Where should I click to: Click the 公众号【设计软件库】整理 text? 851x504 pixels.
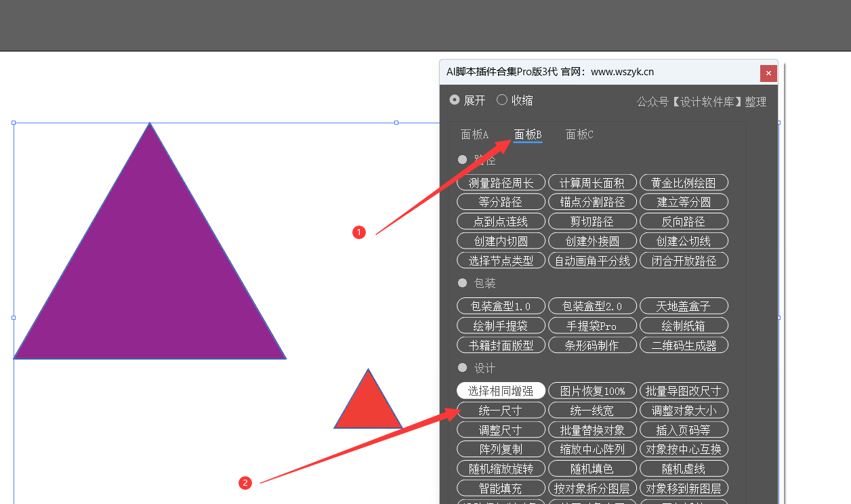[701, 102]
